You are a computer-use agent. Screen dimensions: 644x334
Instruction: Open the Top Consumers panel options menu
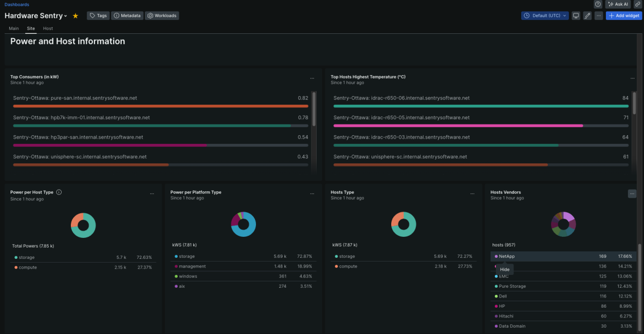[312, 78]
